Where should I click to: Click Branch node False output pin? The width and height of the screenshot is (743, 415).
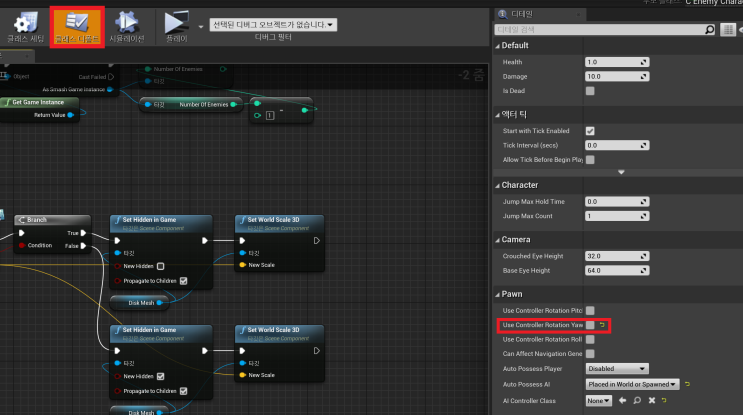click(x=83, y=246)
